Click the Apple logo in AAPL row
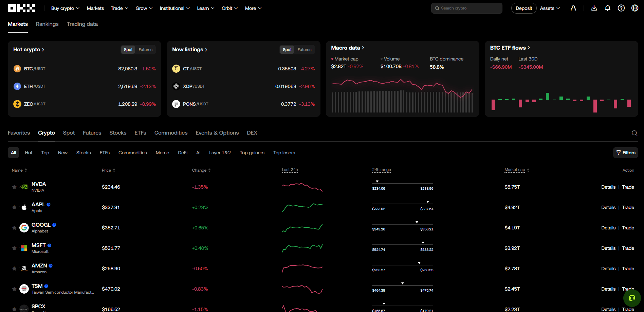This screenshot has height=312, width=644. tap(24, 207)
